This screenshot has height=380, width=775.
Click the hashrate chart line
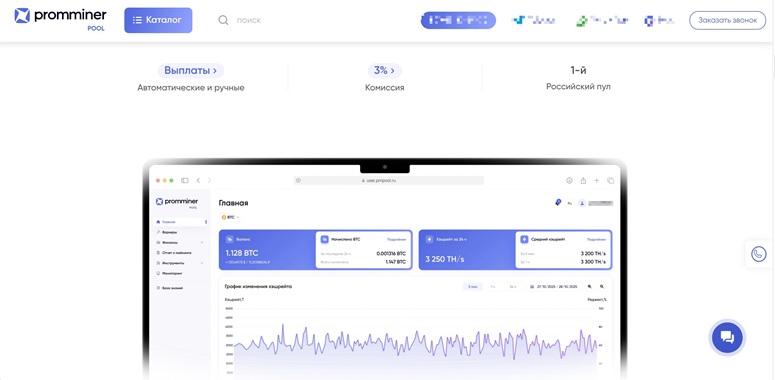coord(415,343)
